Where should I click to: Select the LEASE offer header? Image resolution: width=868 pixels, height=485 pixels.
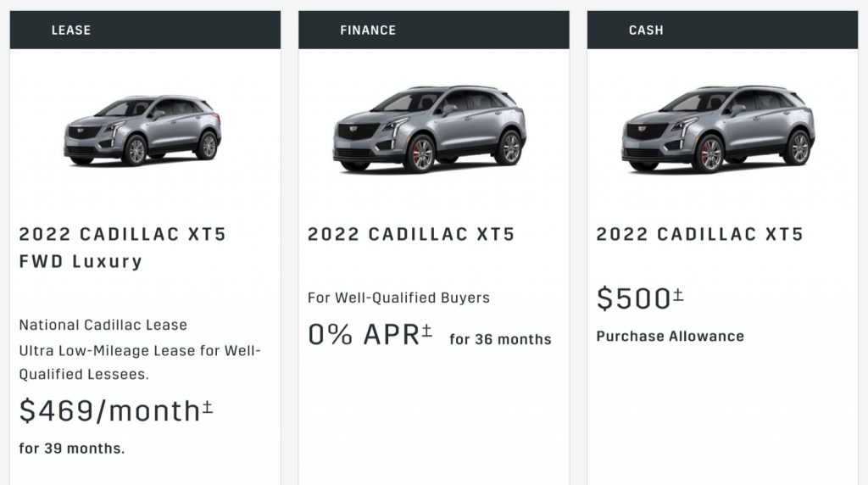click(x=145, y=30)
